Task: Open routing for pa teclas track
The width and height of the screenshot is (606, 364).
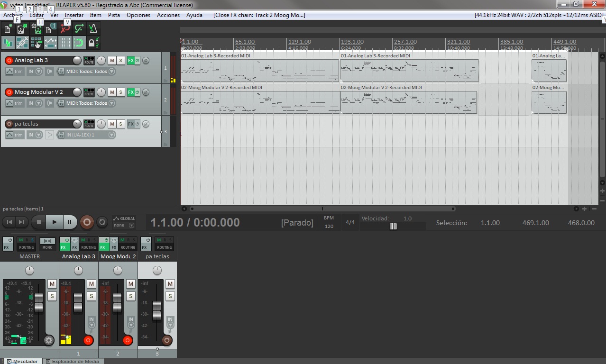Action: [89, 124]
